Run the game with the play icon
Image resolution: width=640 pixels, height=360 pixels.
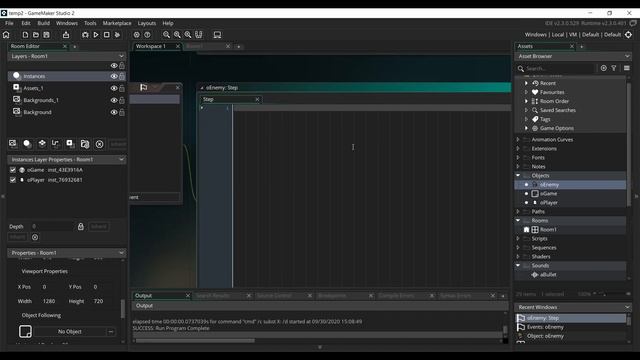(96, 35)
